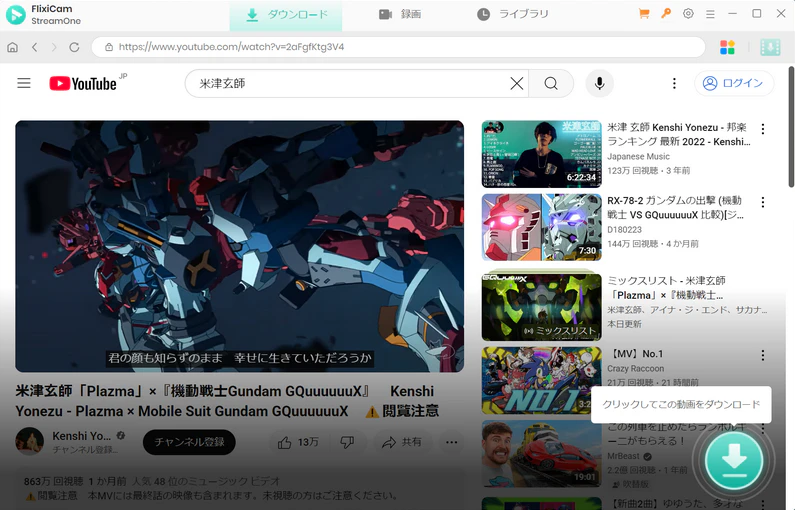Open Kenshi Yonezu channel avatar
Viewport: 795px width, 510px height.
[29, 442]
